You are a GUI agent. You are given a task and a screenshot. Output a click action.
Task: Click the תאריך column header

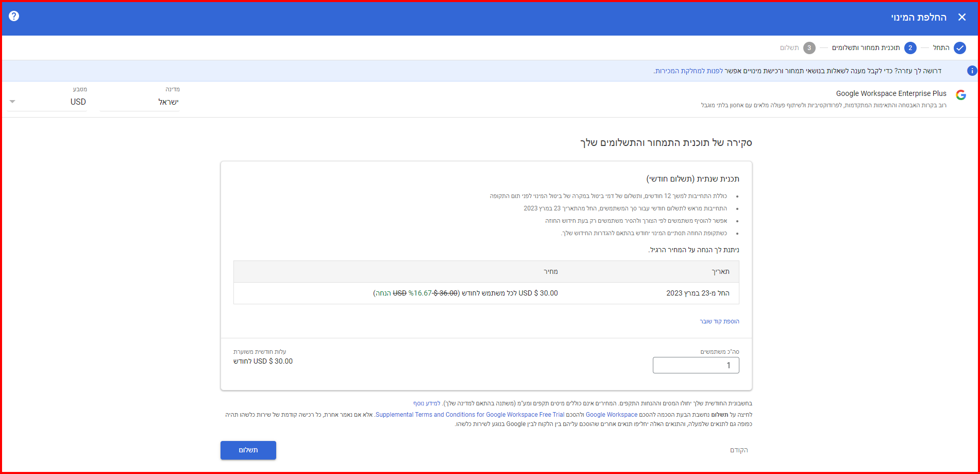[720, 271]
